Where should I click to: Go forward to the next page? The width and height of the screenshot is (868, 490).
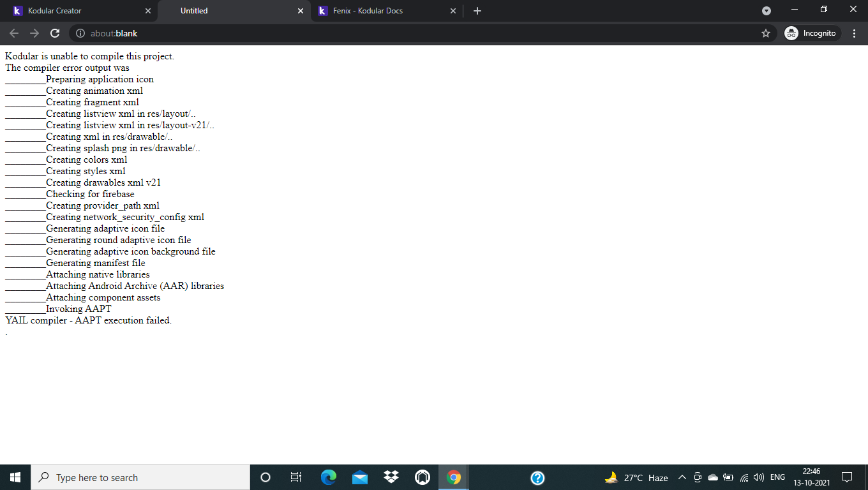(34, 33)
